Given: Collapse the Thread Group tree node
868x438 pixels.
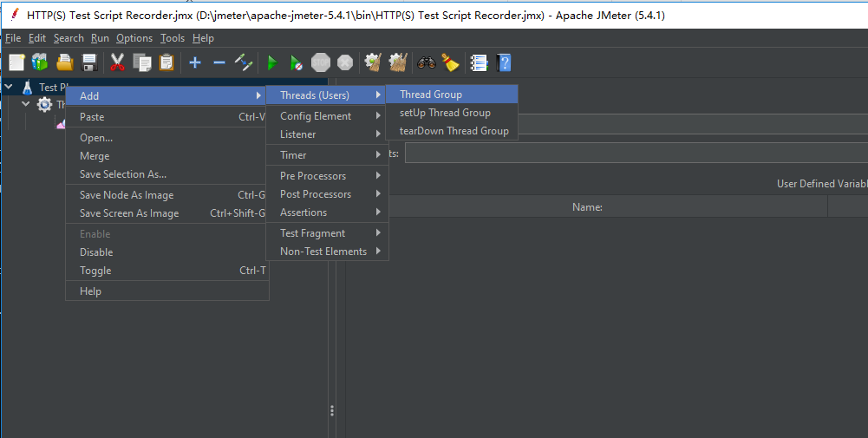Looking at the screenshot, I should point(26,103).
